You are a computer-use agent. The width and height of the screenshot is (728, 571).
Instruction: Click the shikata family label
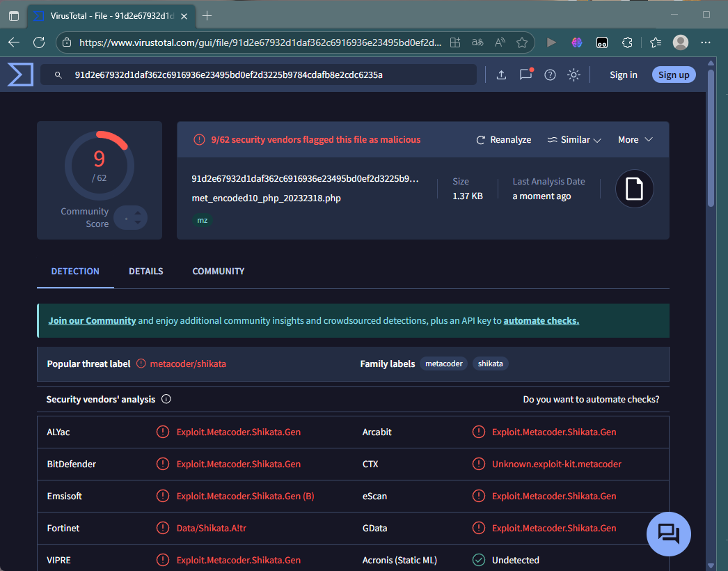[x=490, y=363]
